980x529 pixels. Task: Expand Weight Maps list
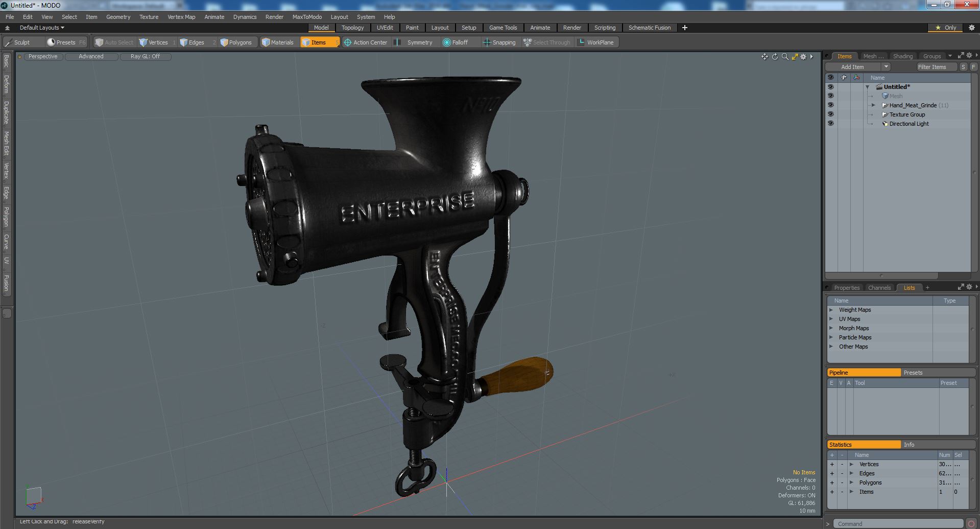pyautogui.click(x=831, y=310)
